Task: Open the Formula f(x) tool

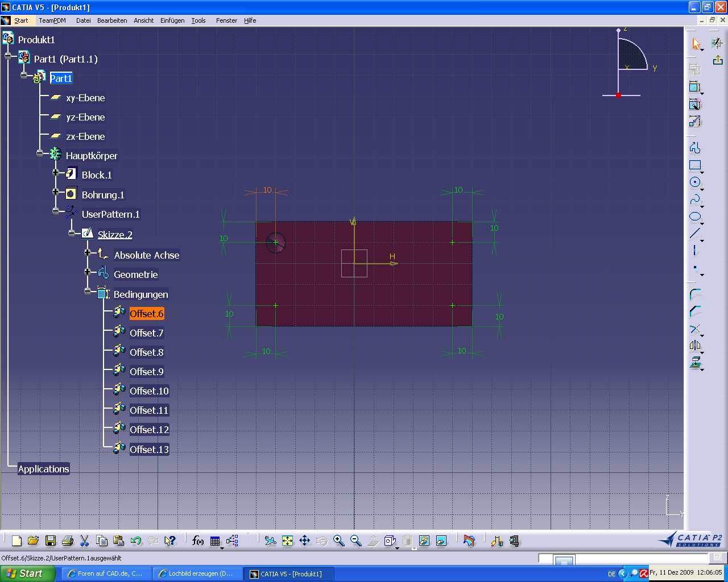Action: [x=198, y=541]
